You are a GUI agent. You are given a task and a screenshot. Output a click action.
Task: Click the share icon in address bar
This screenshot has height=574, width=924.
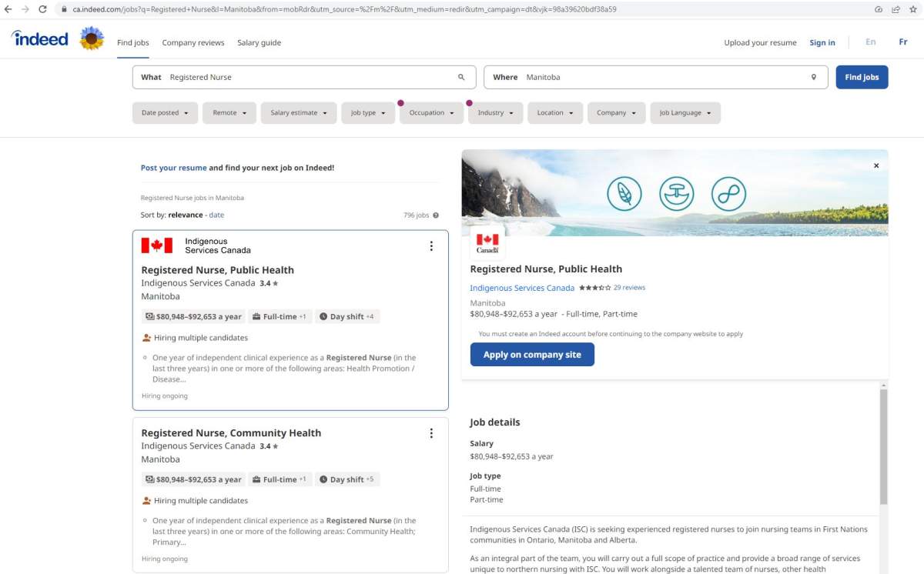click(896, 9)
